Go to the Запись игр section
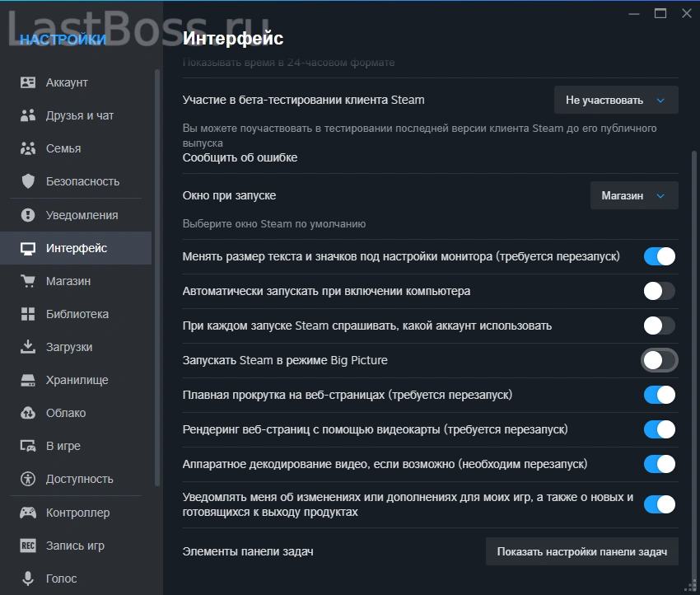Image resolution: width=700 pixels, height=595 pixels. (x=75, y=546)
